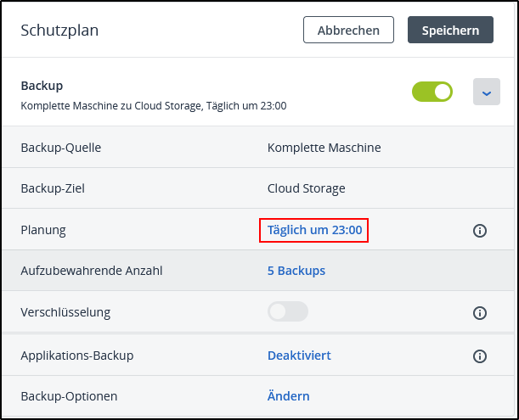519x420 pixels.
Task: Show info for Applikations-Backup
Action: pos(479,356)
